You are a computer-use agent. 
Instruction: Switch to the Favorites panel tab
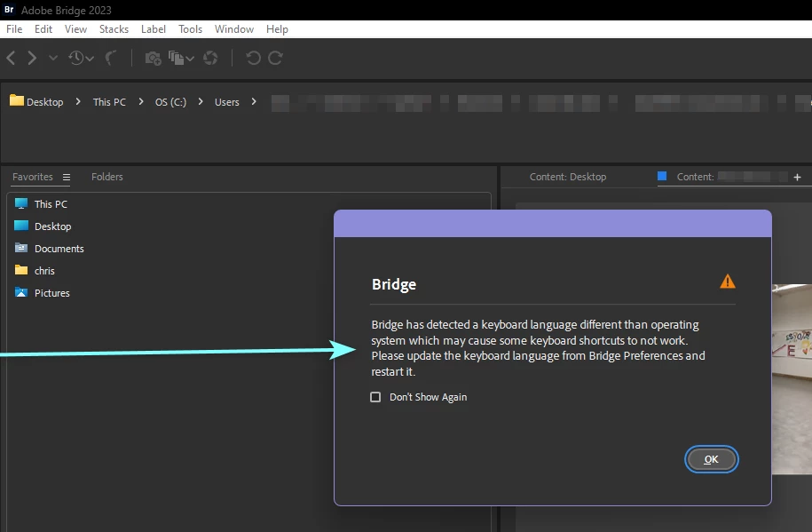(x=33, y=177)
